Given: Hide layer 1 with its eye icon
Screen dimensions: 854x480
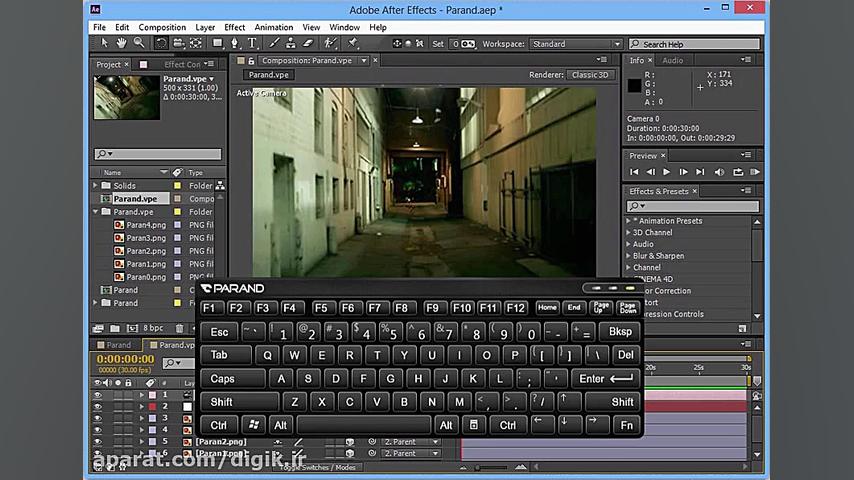Looking at the screenshot, I should [x=97, y=395].
